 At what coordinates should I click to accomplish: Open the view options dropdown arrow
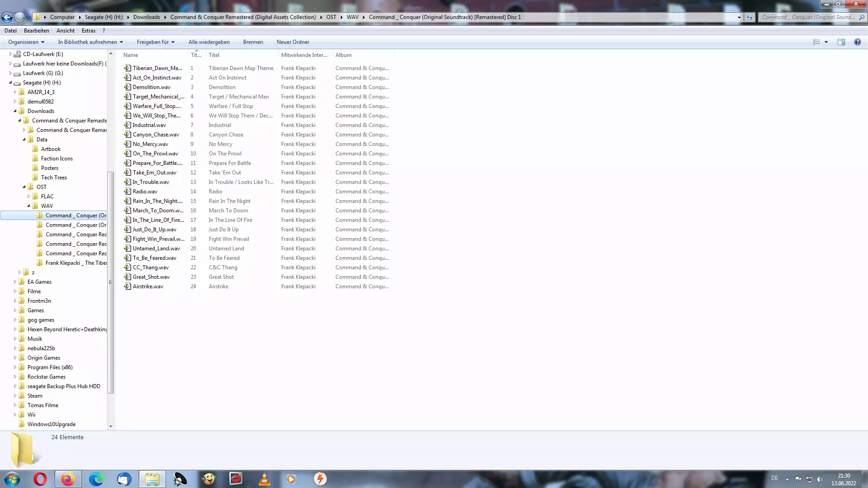coord(826,42)
